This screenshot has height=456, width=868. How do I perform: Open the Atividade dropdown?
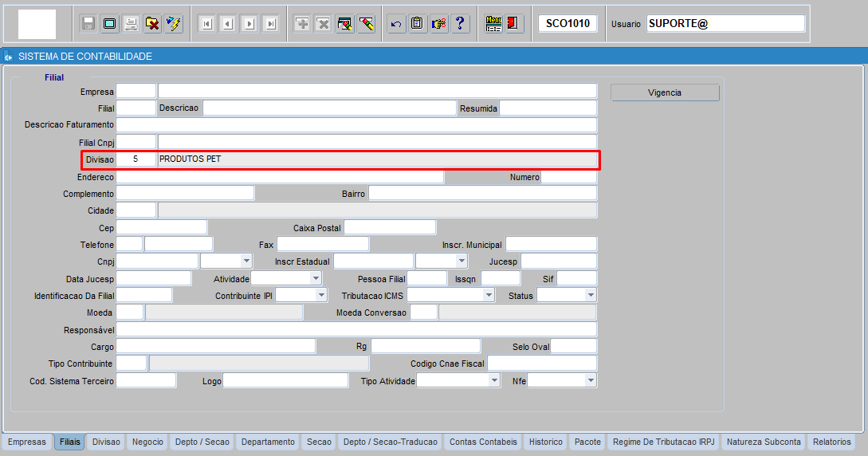316,278
